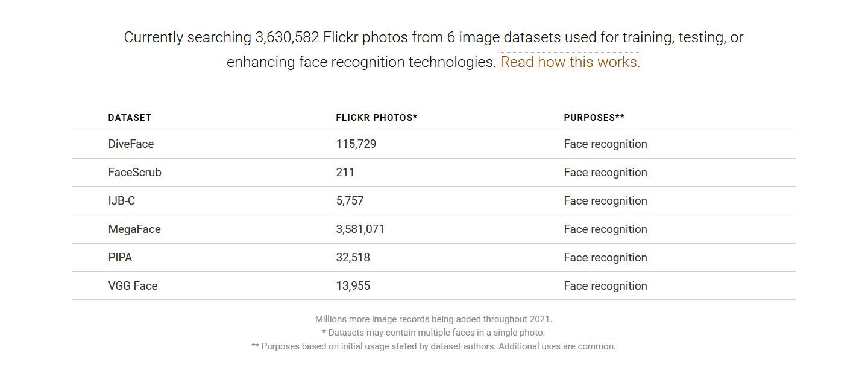The height and width of the screenshot is (373, 868).
Task: Click the PURPOSES column header
Action: click(x=594, y=118)
